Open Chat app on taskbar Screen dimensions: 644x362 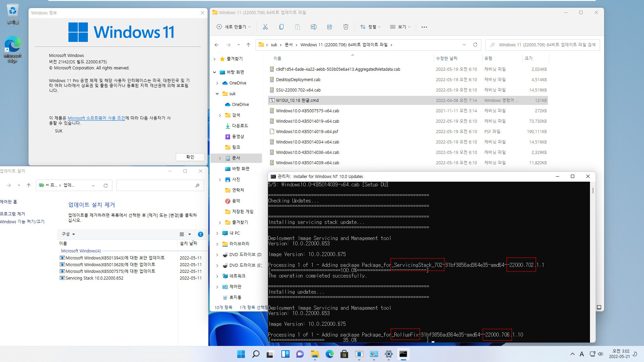click(300, 354)
